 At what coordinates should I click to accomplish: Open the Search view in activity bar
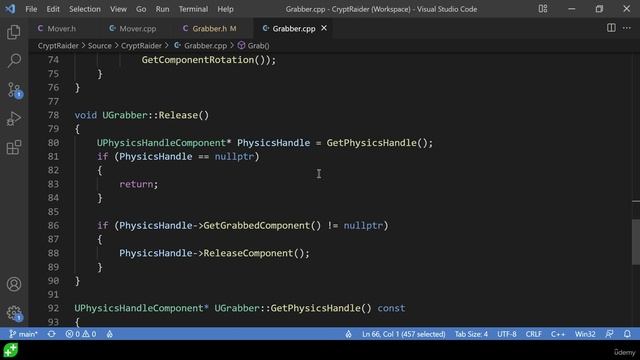[14, 61]
